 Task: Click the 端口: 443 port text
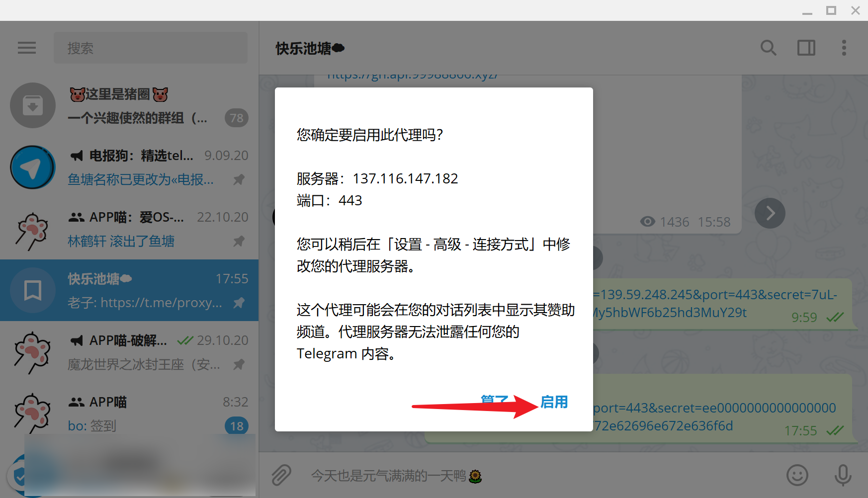(x=330, y=200)
